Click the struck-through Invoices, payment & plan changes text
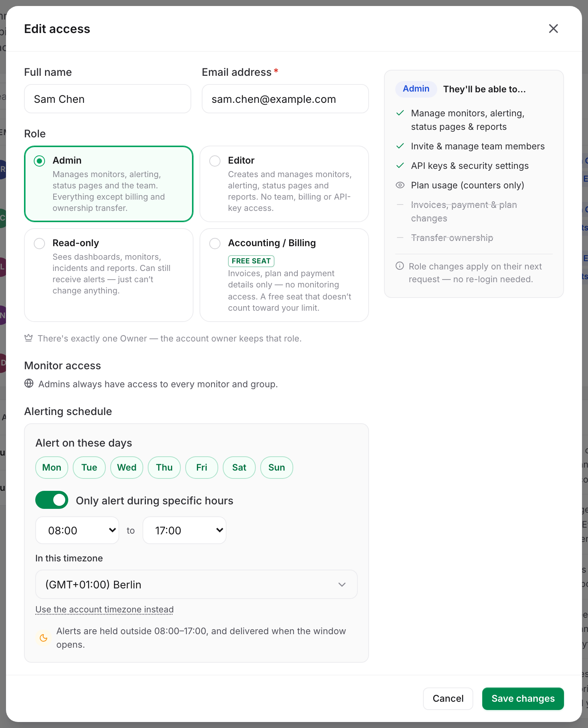The height and width of the screenshot is (728, 588). pyautogui.click(x=464, y=211)
